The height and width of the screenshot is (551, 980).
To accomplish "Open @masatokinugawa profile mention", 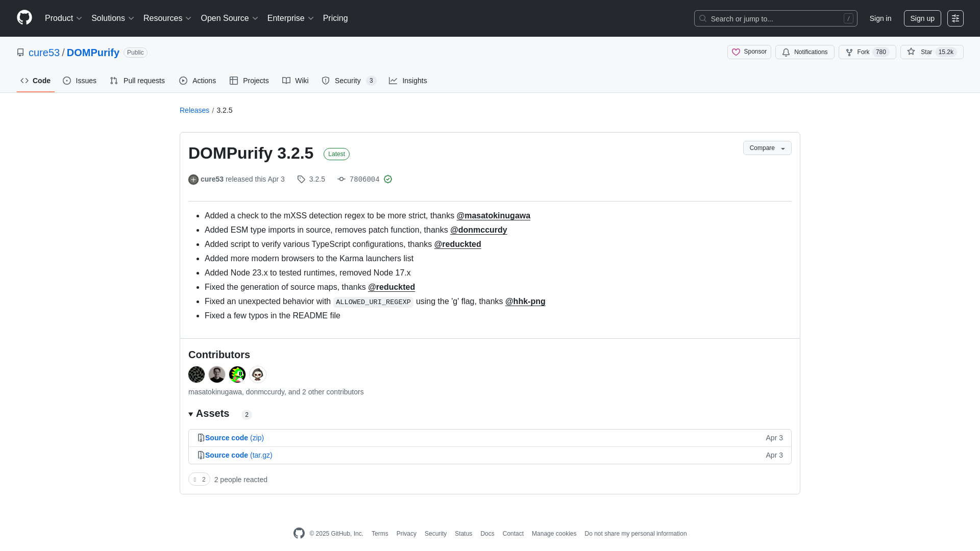I will coord(493,216).
